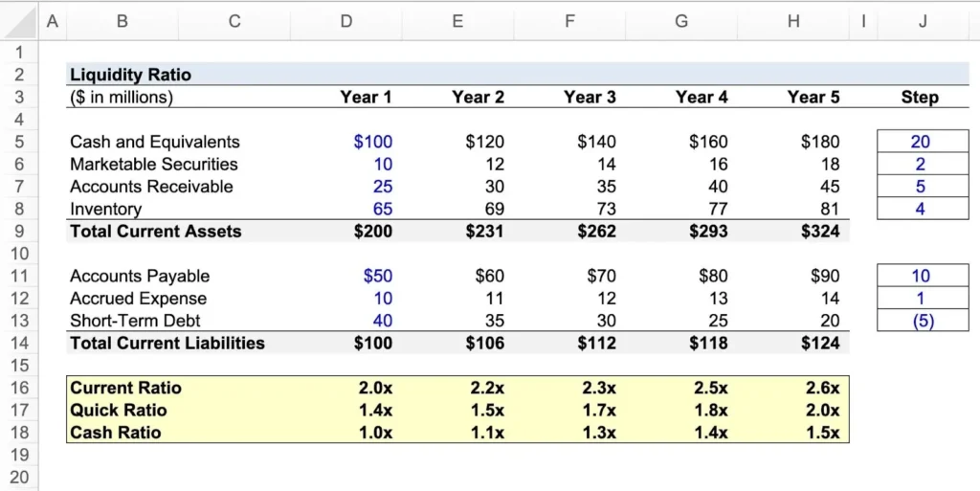Click the Short-Term Debt step cell (5)

pos(920,322)
